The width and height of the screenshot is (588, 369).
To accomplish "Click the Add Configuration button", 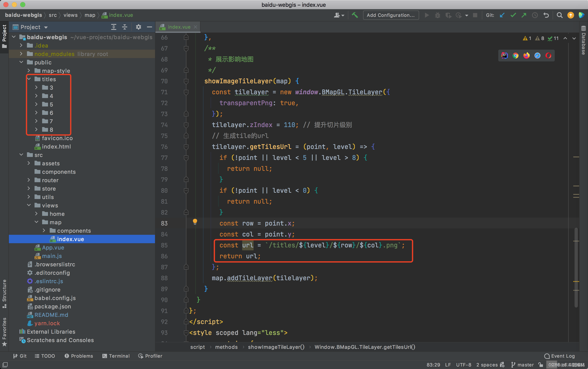I will pos(391,15).
